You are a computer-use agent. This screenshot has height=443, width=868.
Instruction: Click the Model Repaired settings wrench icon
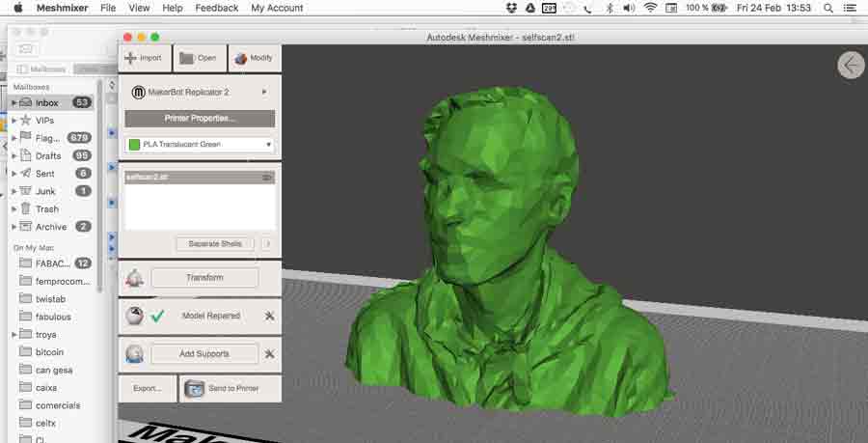(270, 316)
